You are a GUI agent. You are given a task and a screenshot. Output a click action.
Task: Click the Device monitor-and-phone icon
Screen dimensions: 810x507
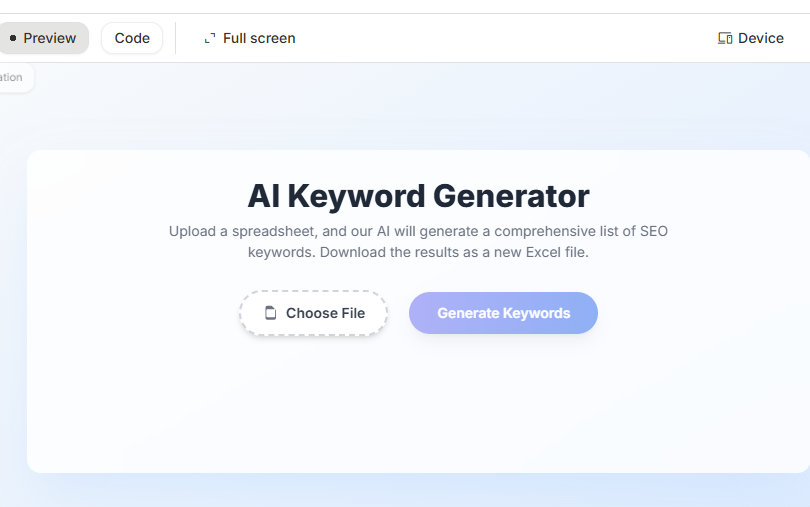point(725,38)
